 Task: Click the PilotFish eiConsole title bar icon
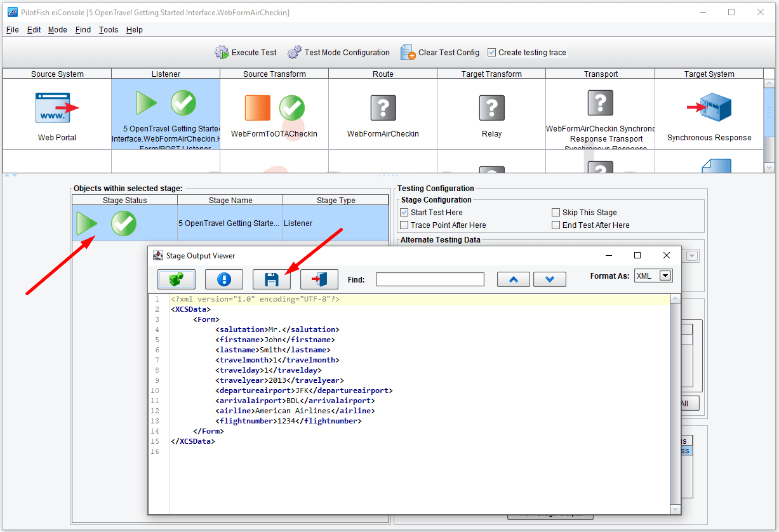(13, 12)
